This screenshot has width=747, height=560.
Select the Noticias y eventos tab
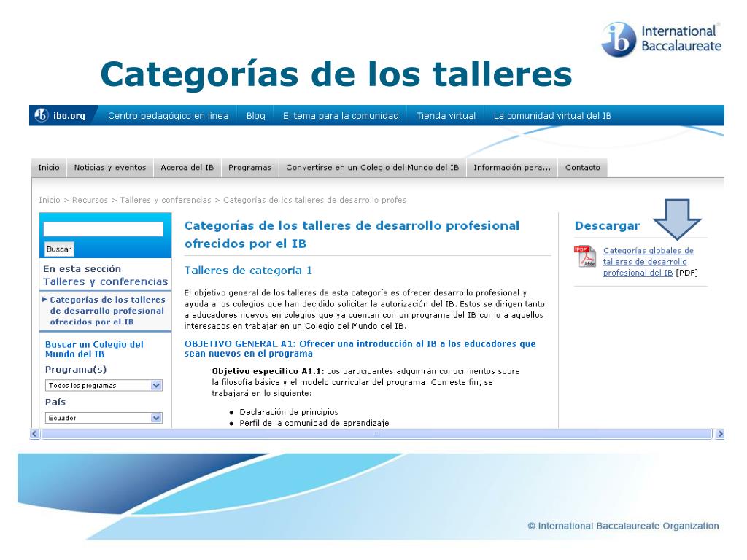(x=110, y=168)
